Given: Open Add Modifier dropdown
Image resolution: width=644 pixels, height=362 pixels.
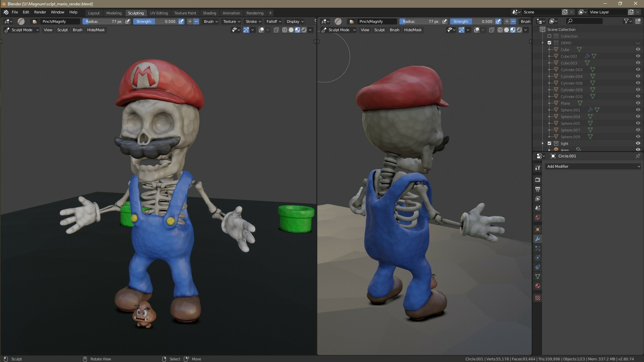Looking at the screenshot, I should [593, 166].
